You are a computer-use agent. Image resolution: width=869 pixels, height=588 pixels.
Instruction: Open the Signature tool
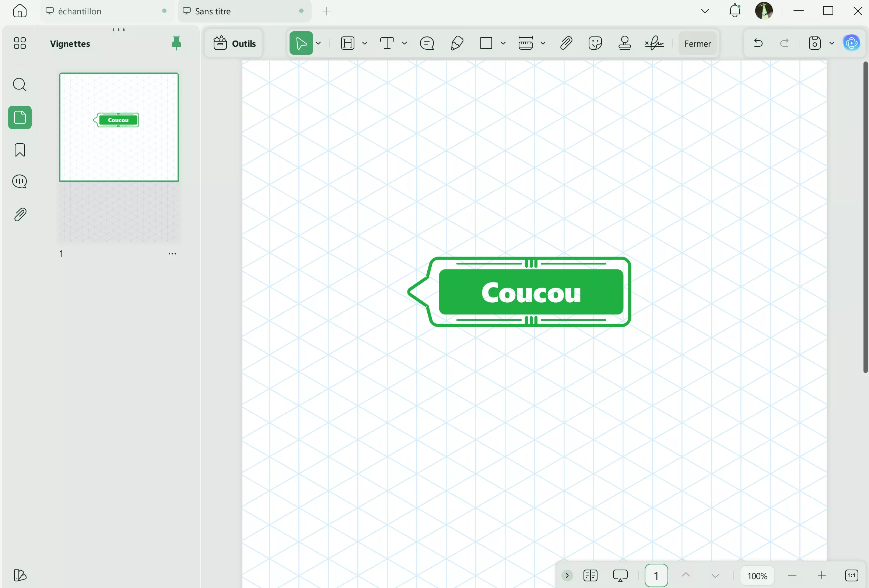[654, 43]
